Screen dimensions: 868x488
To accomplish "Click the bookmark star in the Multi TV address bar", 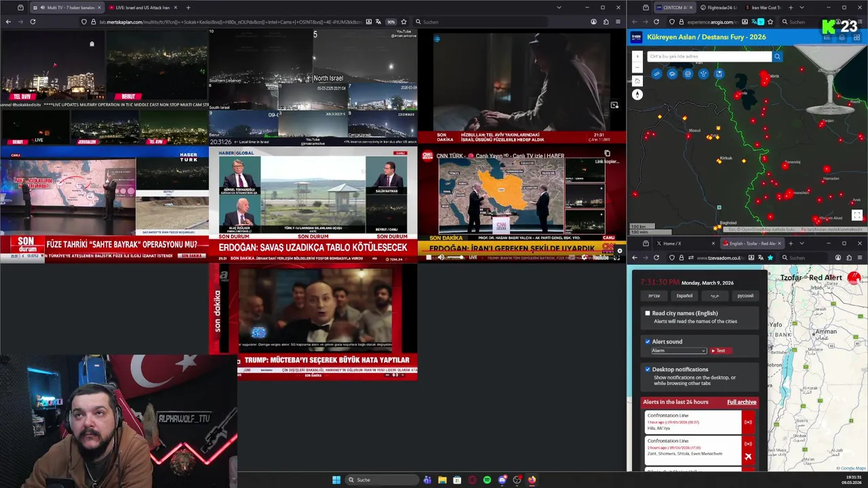I will pos(404,22).
